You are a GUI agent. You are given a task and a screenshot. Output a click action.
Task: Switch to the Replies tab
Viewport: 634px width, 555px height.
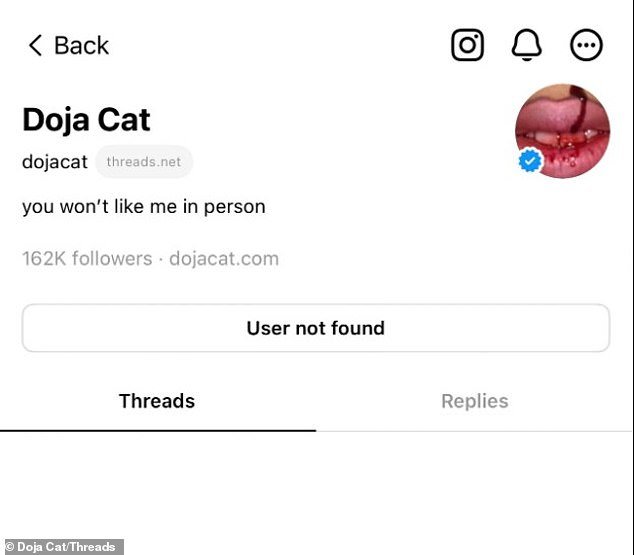pos(475,401)
